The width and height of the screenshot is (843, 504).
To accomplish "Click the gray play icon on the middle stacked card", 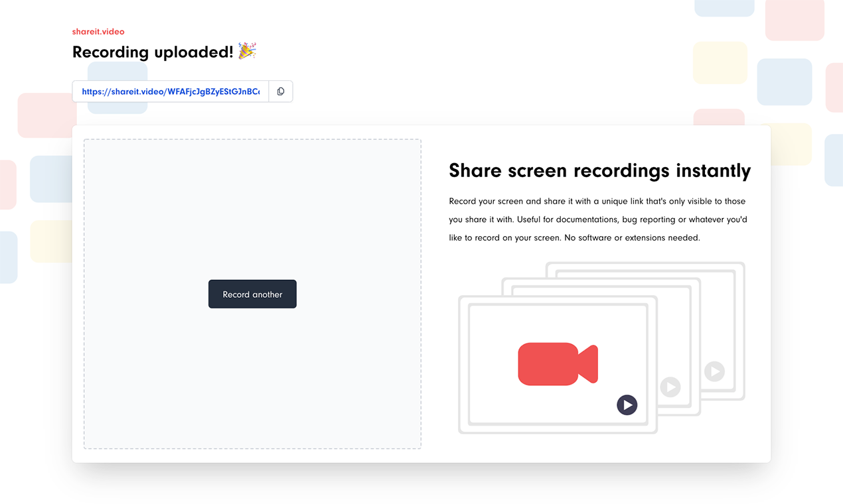I will pyautogui.click(x=670, y=387).
